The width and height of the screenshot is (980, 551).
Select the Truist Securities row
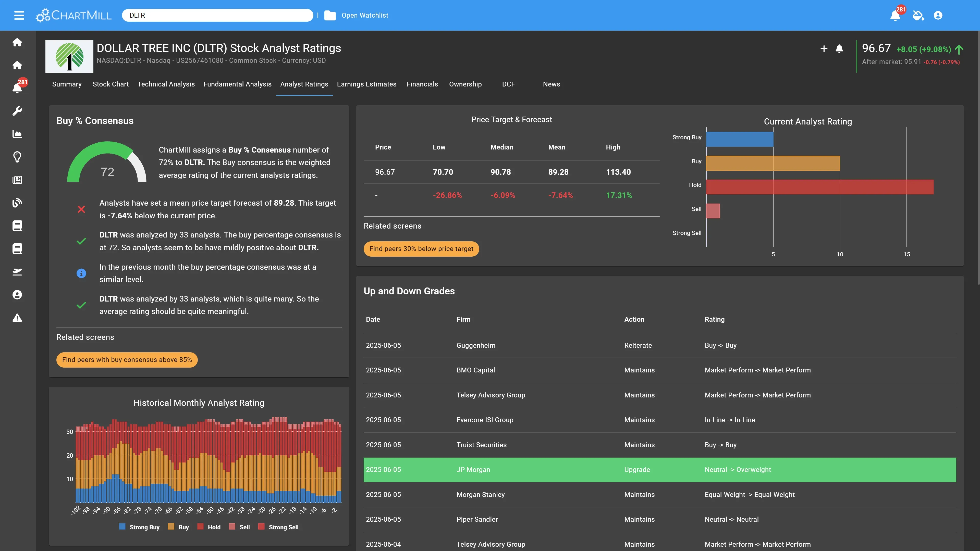coord(660,445)
